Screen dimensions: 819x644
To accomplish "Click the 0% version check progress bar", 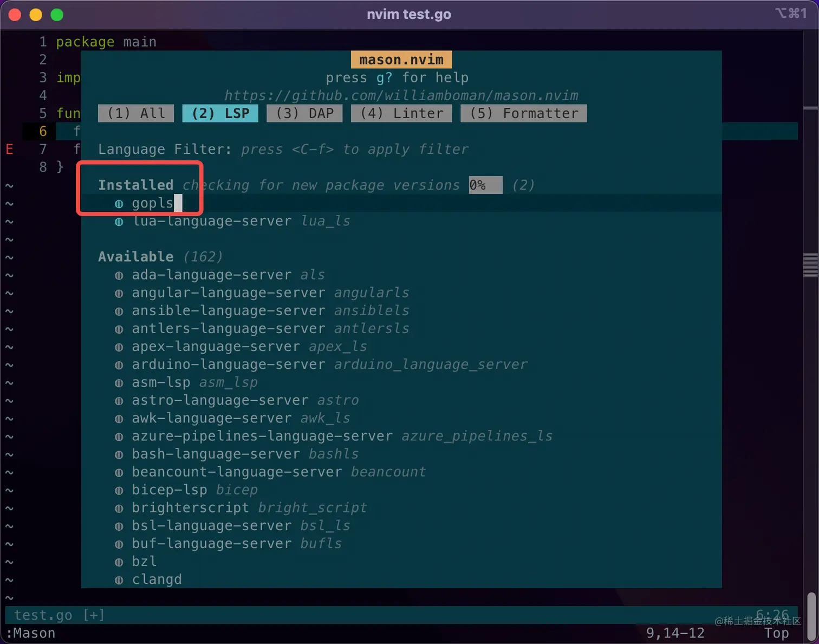I will point(485,185).
